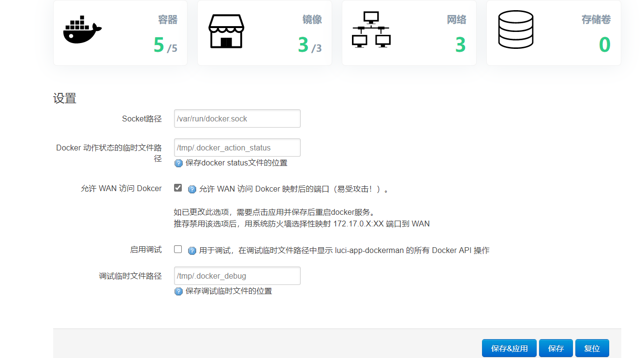
Task: Click the Docker 动作状态临时文件路径 input
Action: point(237,148)
